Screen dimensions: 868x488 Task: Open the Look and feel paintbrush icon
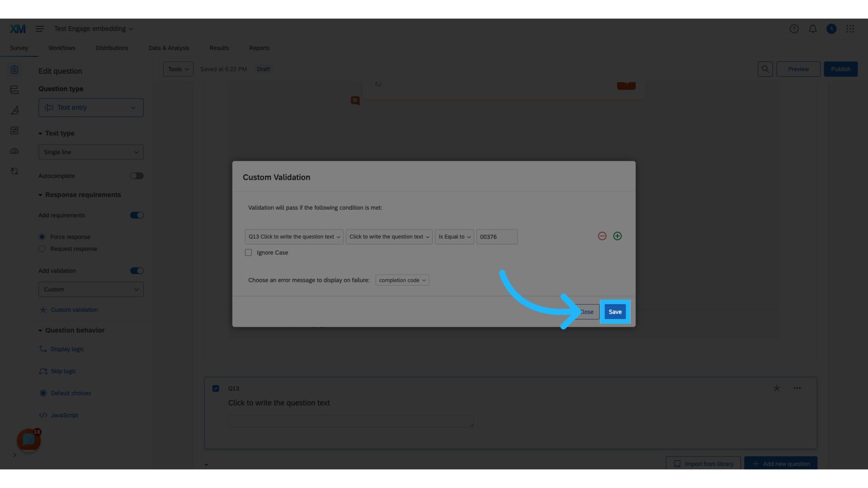(14, 110)
